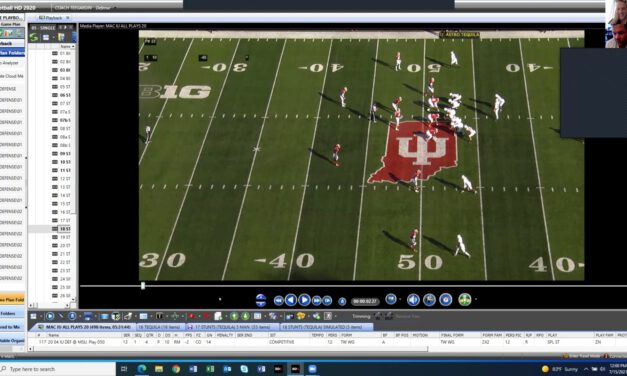Open Chrome from the Windows taskbar

coord(176,369)
